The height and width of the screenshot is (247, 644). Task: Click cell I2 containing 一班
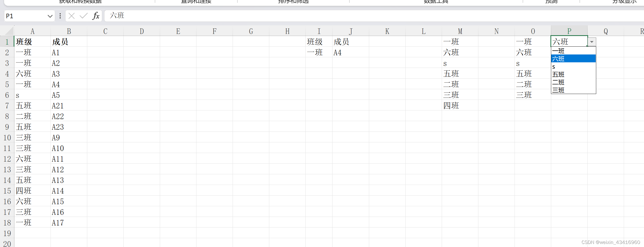[x=319, y=52]
